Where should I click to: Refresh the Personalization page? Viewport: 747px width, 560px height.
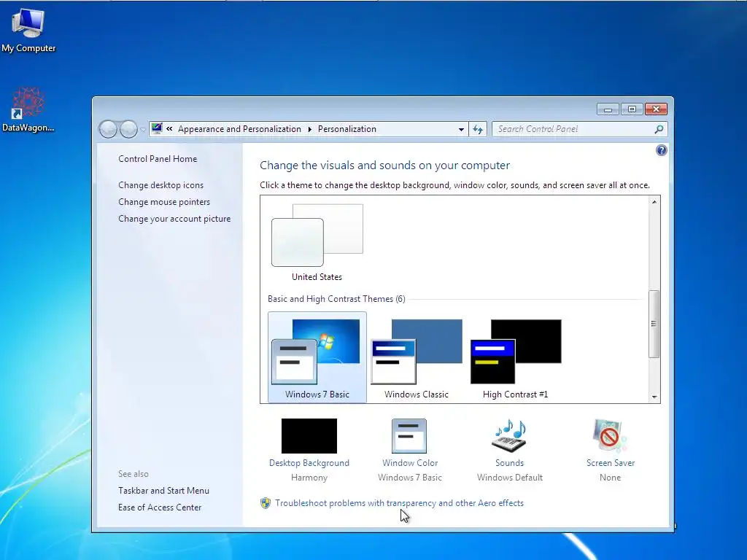pos(478,129)
